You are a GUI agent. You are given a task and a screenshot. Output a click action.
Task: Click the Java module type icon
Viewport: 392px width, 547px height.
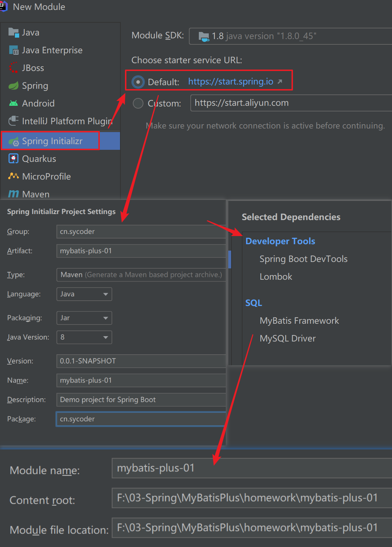[x=13, y=32]
